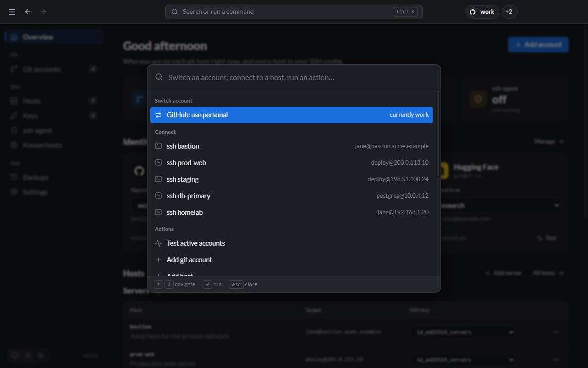Click the terminal icon beside ssh bastion
Image resolution: width=588 pixels, height=368 pixels.
158,146
